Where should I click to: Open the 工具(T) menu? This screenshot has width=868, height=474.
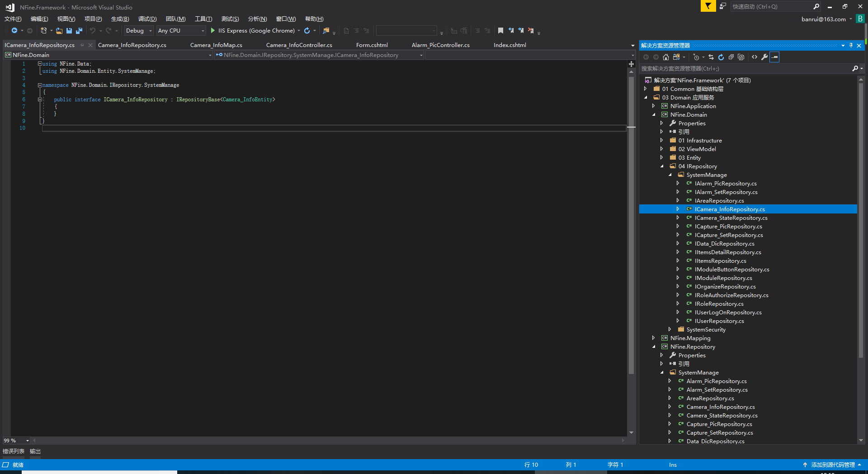(203, 19)
